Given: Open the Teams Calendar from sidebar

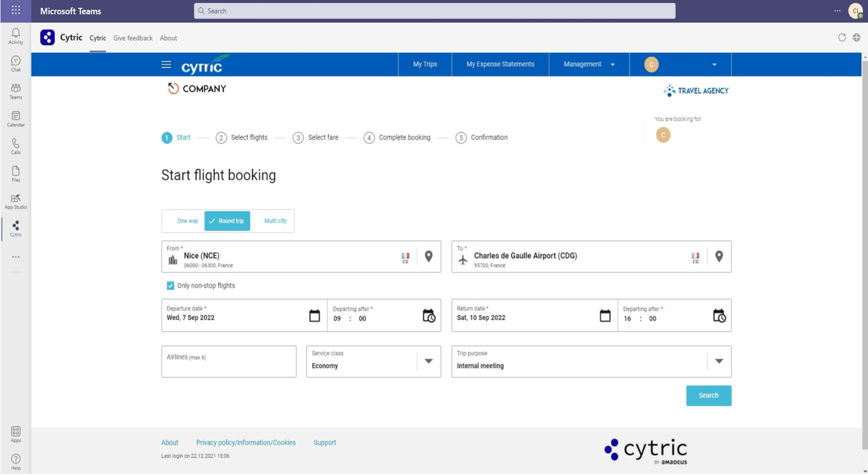Looking at the screenshot, I should pos(15,118).
